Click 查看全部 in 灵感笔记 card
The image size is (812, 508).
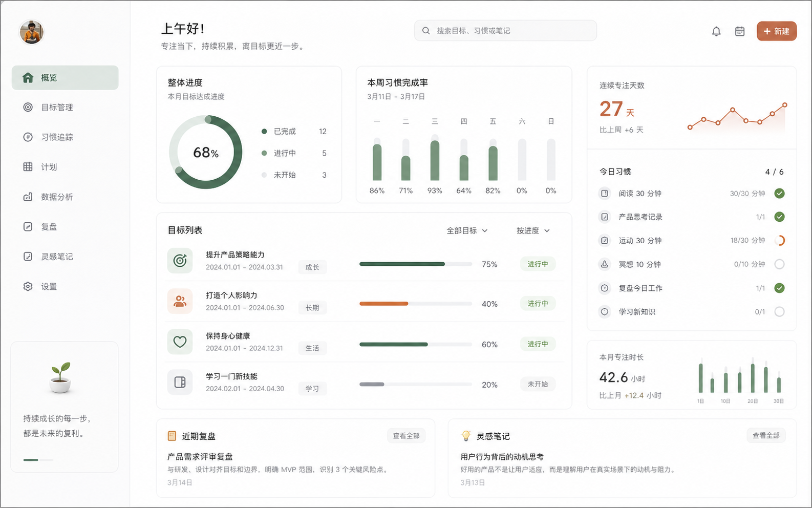(x=766, y=435)
